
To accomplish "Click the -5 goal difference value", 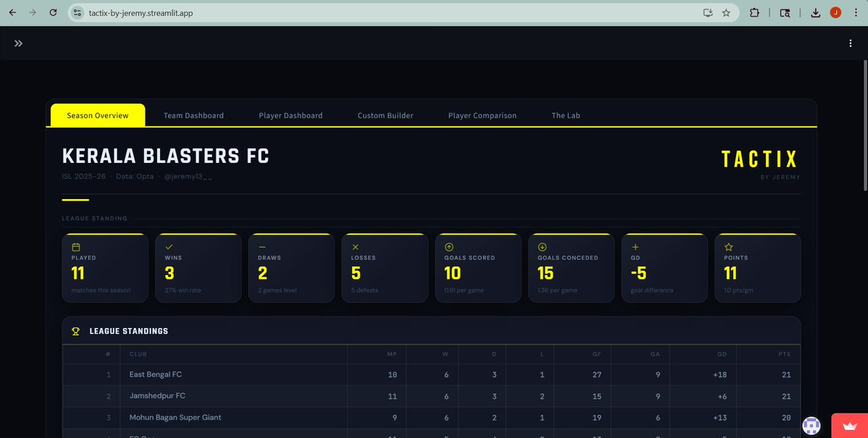I will pyautogui.click(x=639, y=273).
